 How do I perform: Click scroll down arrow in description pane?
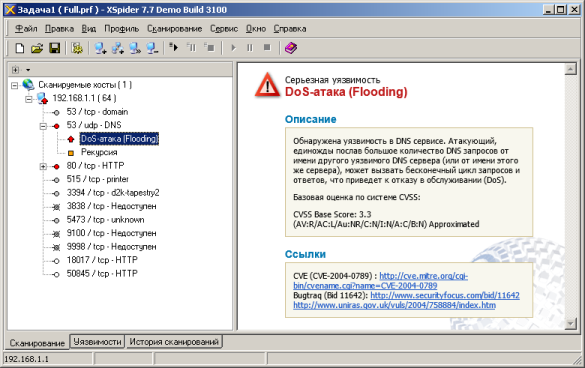570,324
